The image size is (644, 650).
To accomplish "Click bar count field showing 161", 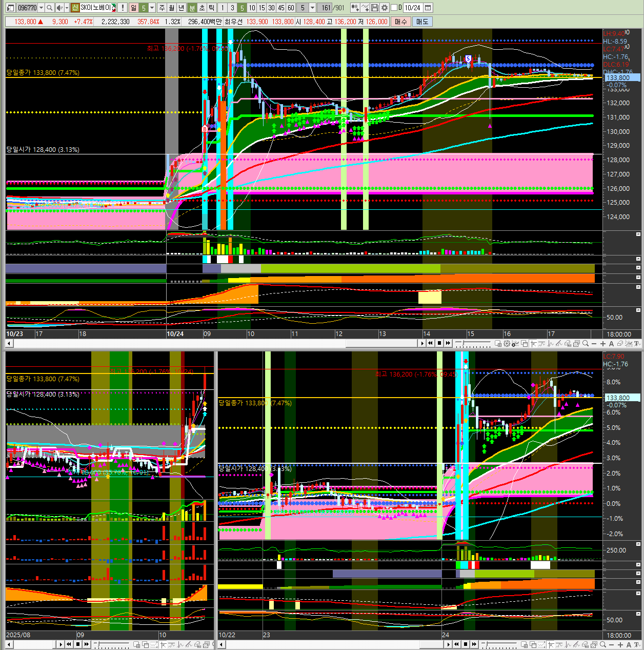I will pyautogui.click(x=325, y=8).
